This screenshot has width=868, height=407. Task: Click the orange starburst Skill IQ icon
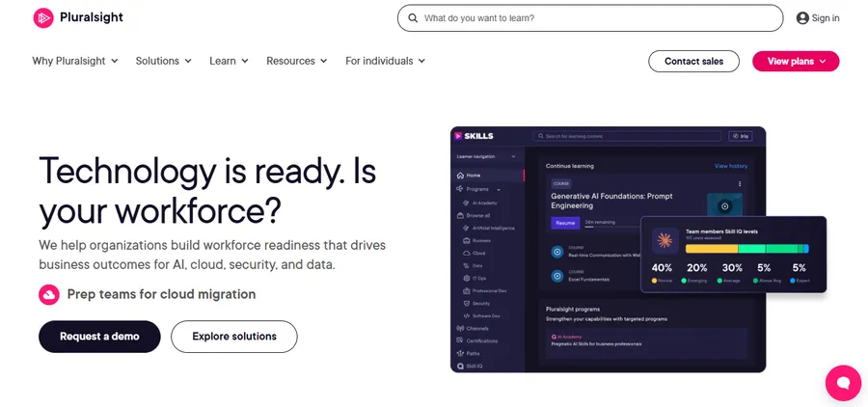[665, 241]
